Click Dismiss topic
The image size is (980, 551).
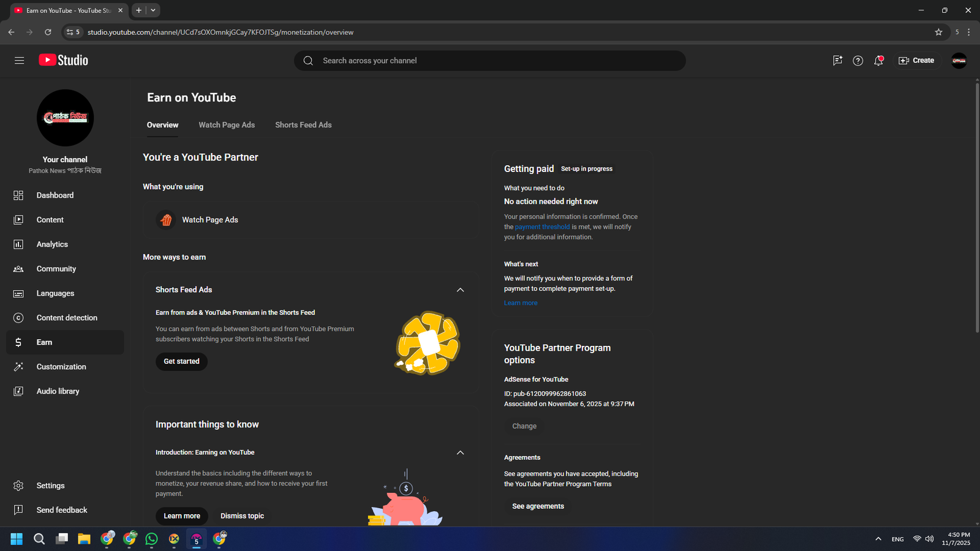(x=243, y=516)
